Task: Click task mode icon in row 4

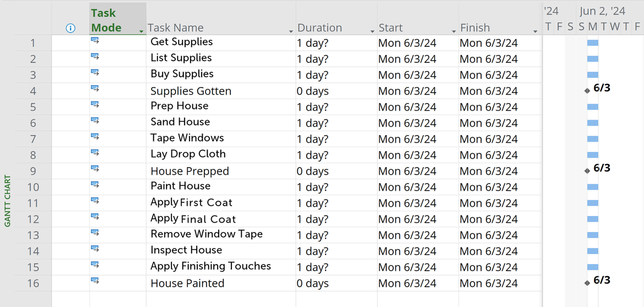Action: pos(95,88)
